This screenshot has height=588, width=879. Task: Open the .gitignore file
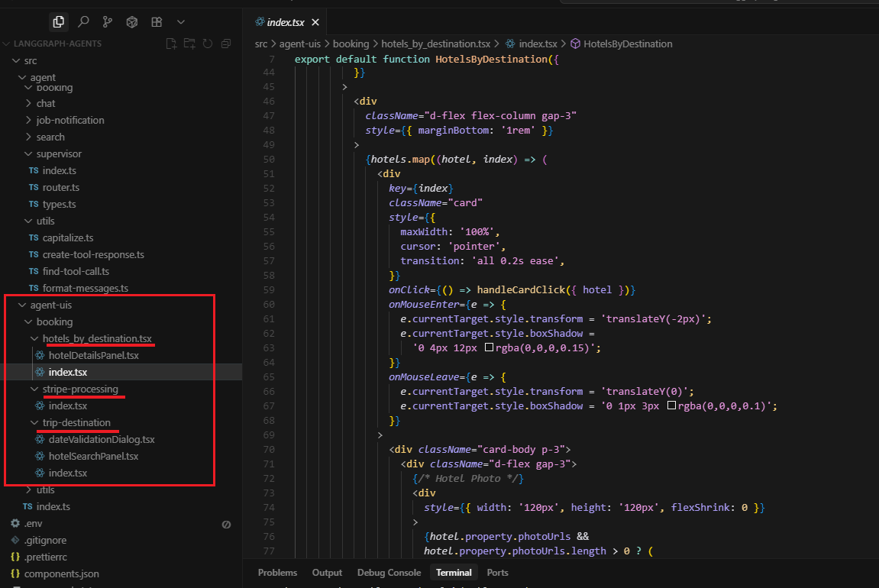(x=45, y=540)
